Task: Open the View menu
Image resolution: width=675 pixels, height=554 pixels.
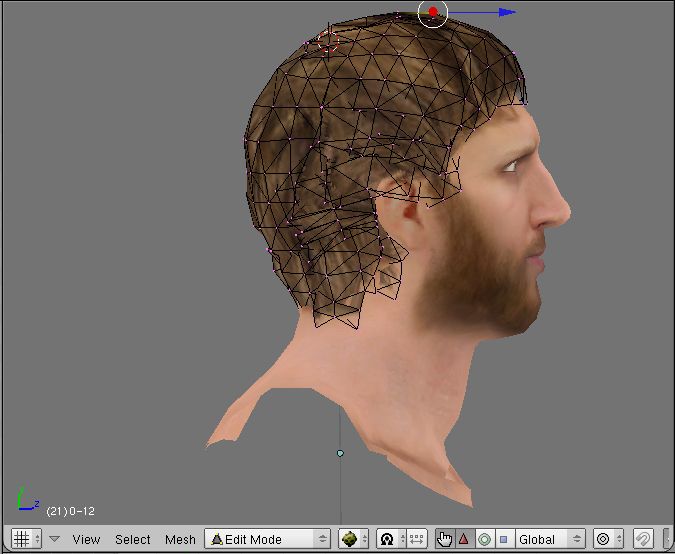Action: point(86,539)
